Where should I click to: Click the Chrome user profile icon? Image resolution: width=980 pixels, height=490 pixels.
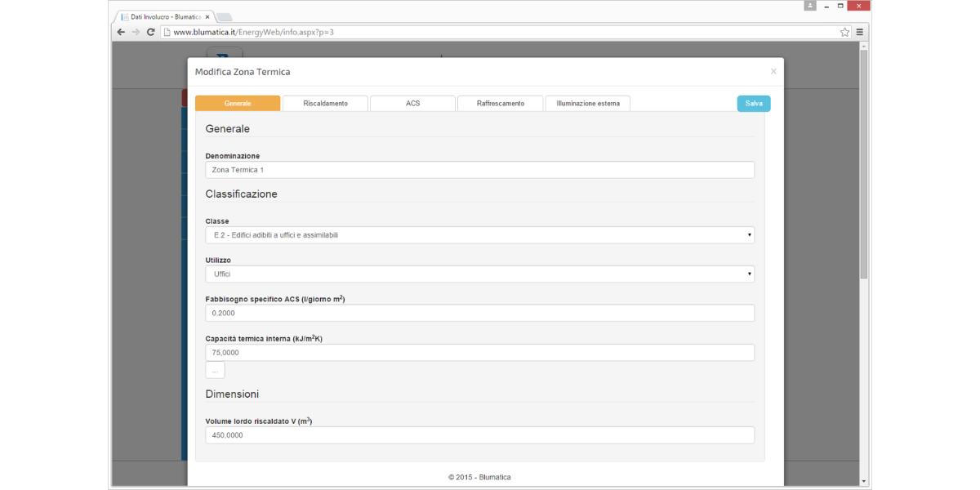pos(810,6)
